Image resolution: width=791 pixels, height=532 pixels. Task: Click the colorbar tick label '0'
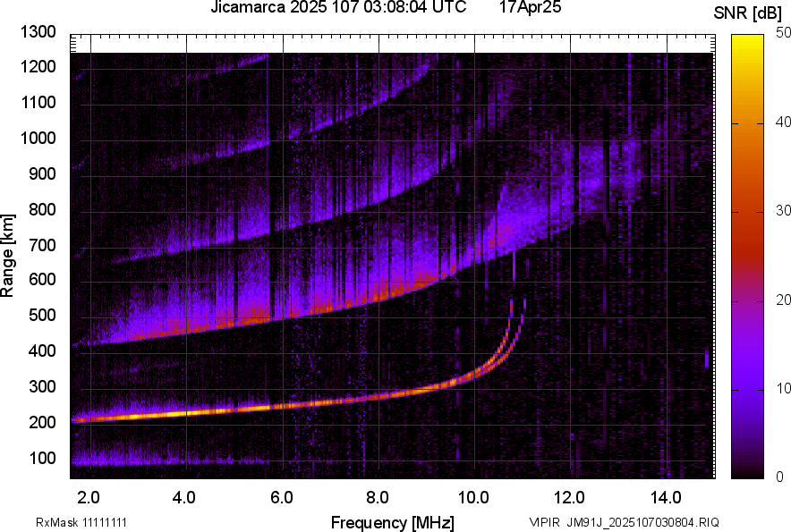[x=780, y=477]
